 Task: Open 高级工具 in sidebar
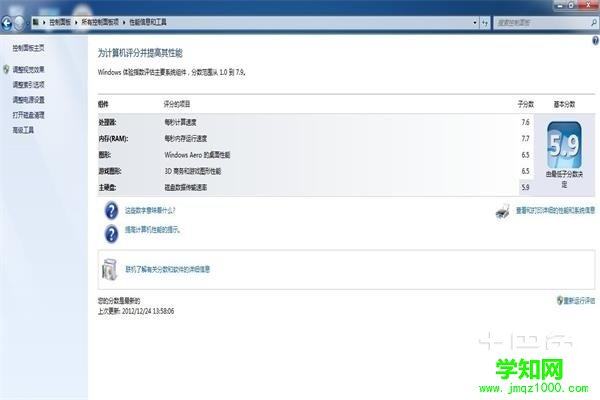[x=23, y=130]
